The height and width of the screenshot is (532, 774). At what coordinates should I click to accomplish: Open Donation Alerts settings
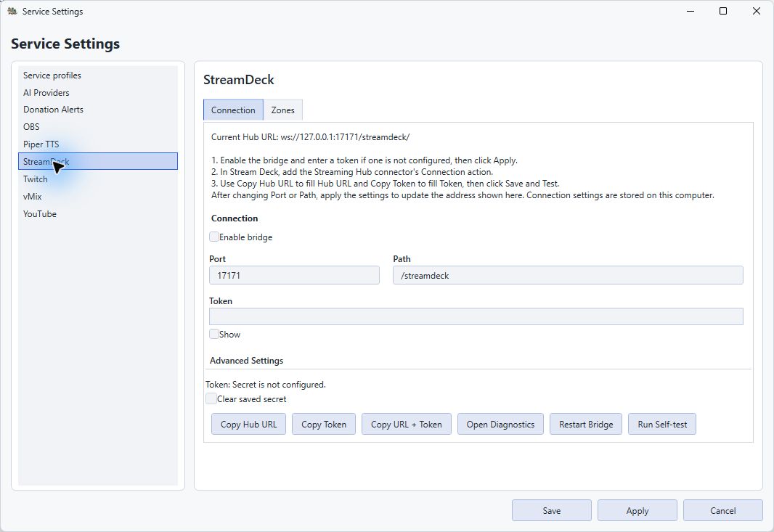[x=98, y=110]
